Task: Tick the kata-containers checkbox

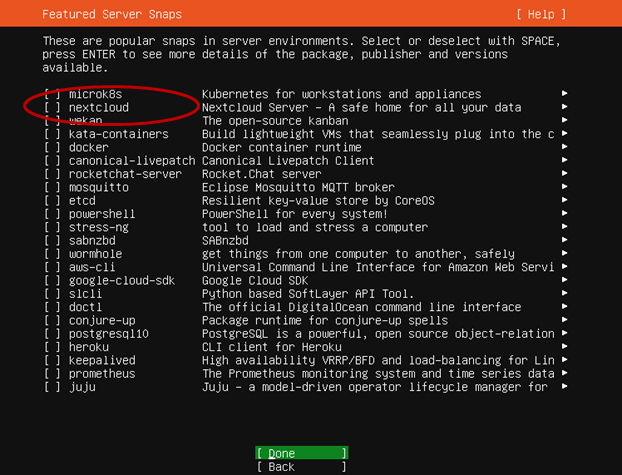Action: [52, 134]
